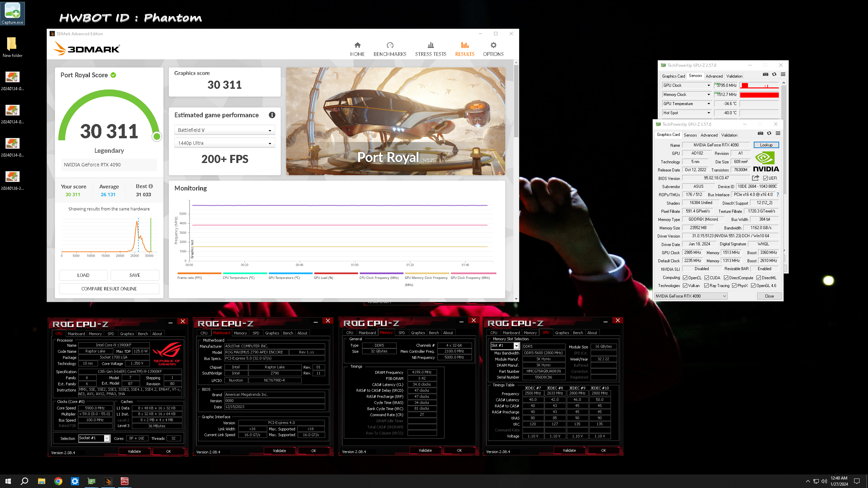Toggle Ray Tracing checkbox in GPU-Z
868x488 pixels.
click(x=706, y=286)
